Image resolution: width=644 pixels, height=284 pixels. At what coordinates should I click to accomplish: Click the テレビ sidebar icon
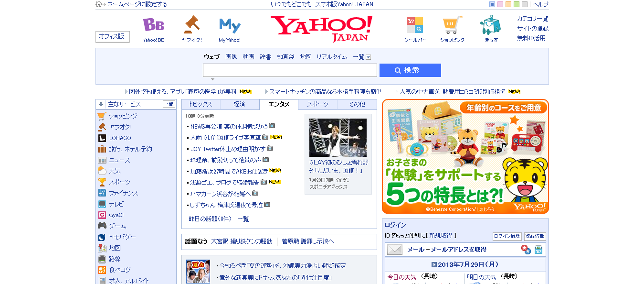pos(102,204)
